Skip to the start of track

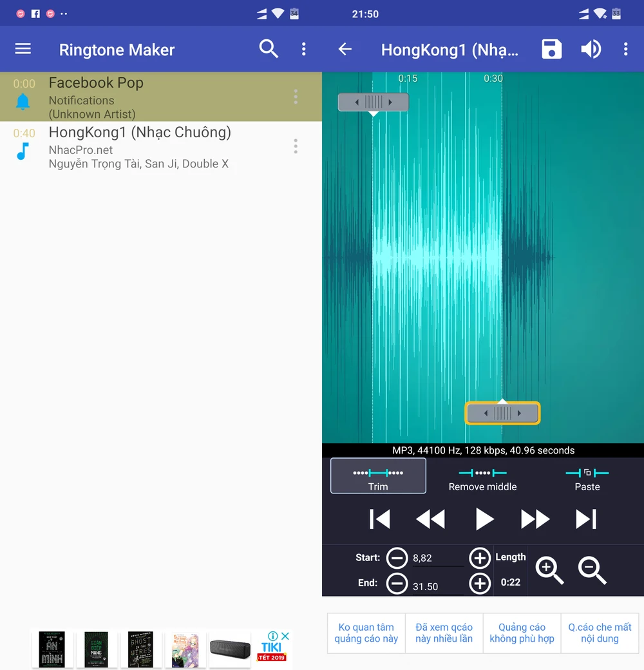coord(379,519)
